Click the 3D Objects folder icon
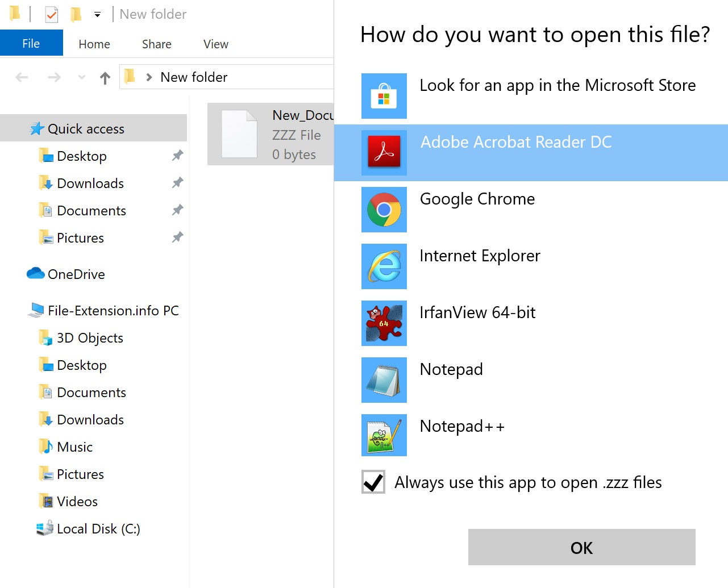 tap(45, 338)
